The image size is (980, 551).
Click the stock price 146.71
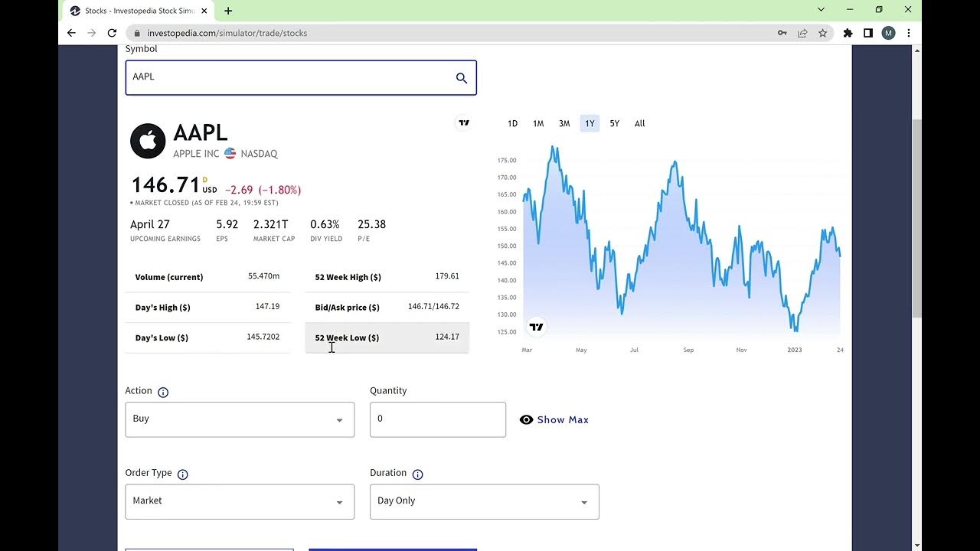coord(165,185)
